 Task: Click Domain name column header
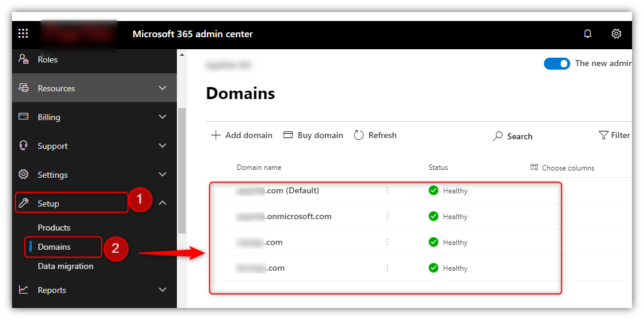coord(259,168)
